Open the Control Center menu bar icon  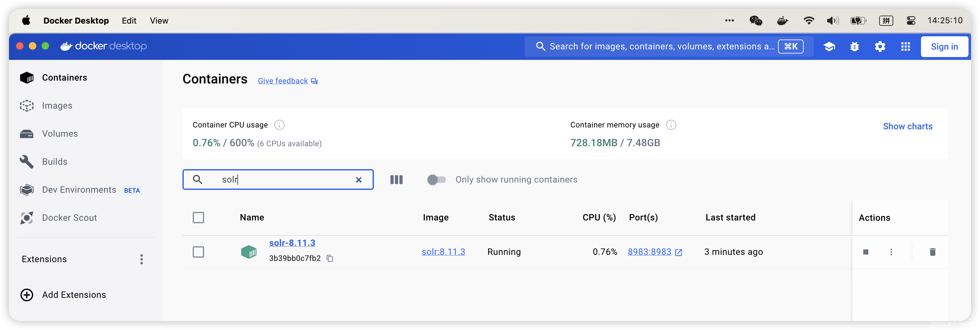(x=910, y=20)
